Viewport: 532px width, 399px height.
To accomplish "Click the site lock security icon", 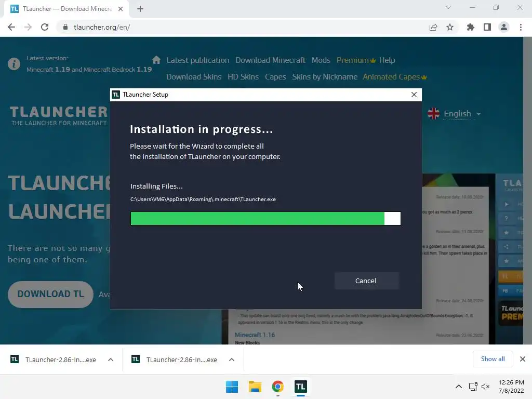I will tap(65, 27).
